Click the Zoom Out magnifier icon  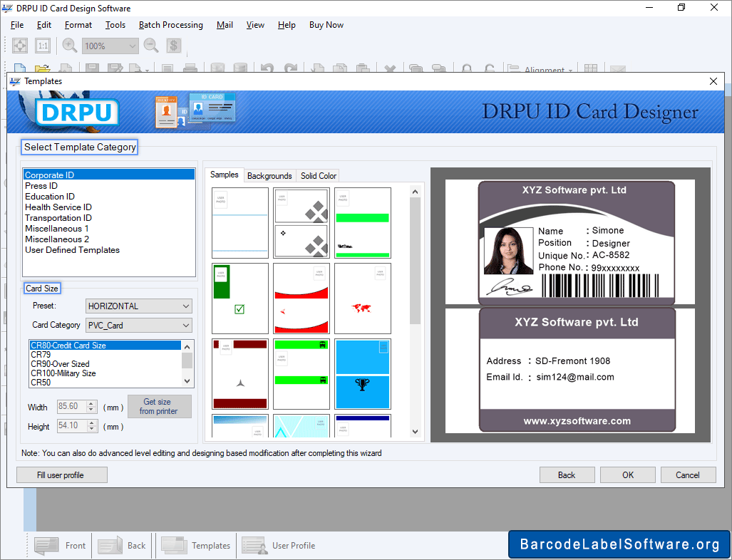click(x=151, y=46)
